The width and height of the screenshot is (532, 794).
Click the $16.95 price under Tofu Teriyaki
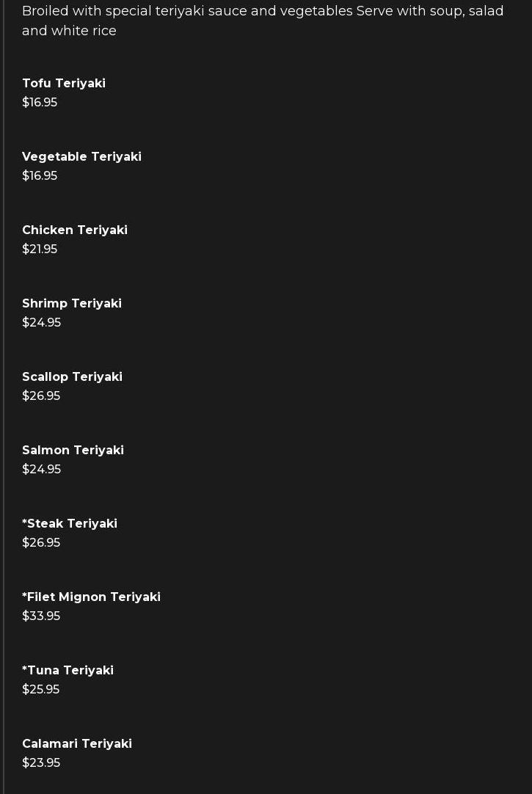click(40, 103)
